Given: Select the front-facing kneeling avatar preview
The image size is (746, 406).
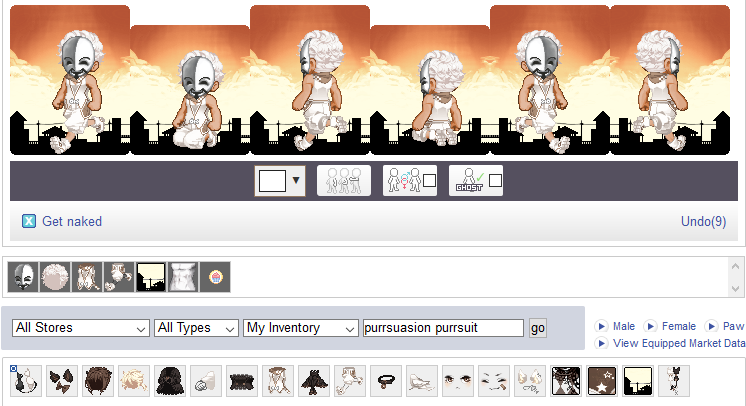Looking at the screenshot, I should pyautogui.click(x=190, y=90).
